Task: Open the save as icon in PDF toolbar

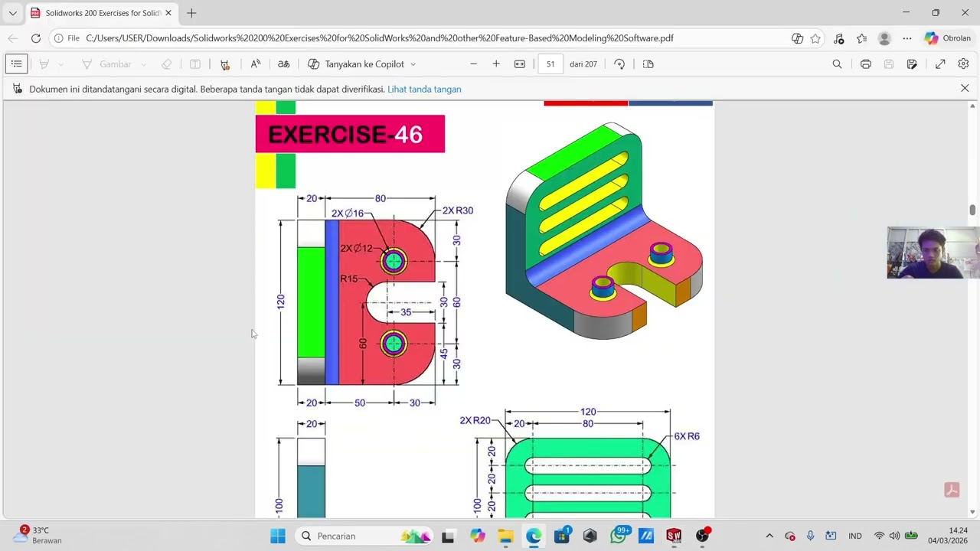Action: 912,64
